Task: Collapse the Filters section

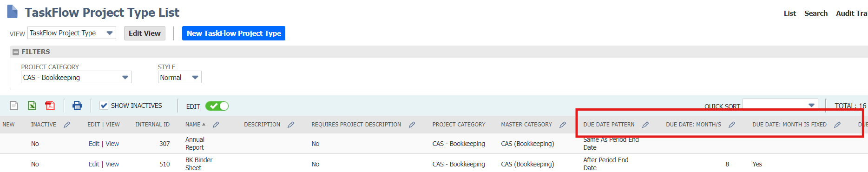Action: click(16, 52)
